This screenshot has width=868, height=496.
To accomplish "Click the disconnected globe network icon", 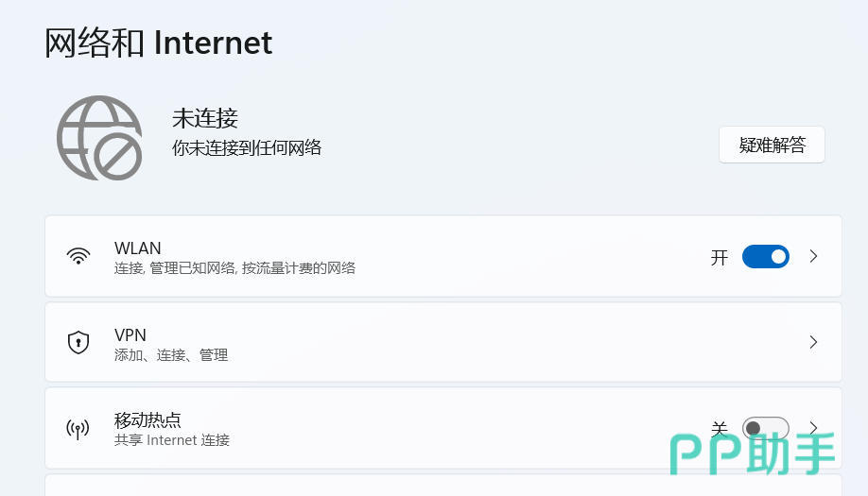I will (99, 138).
